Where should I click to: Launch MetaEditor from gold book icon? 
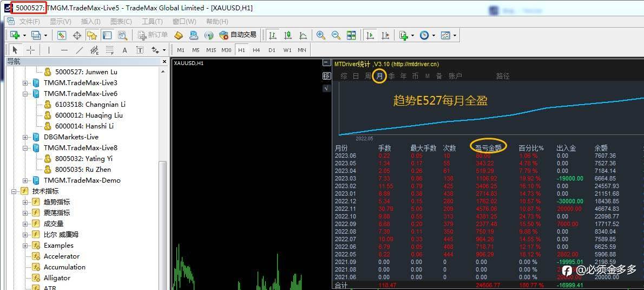tap(179, 35)
